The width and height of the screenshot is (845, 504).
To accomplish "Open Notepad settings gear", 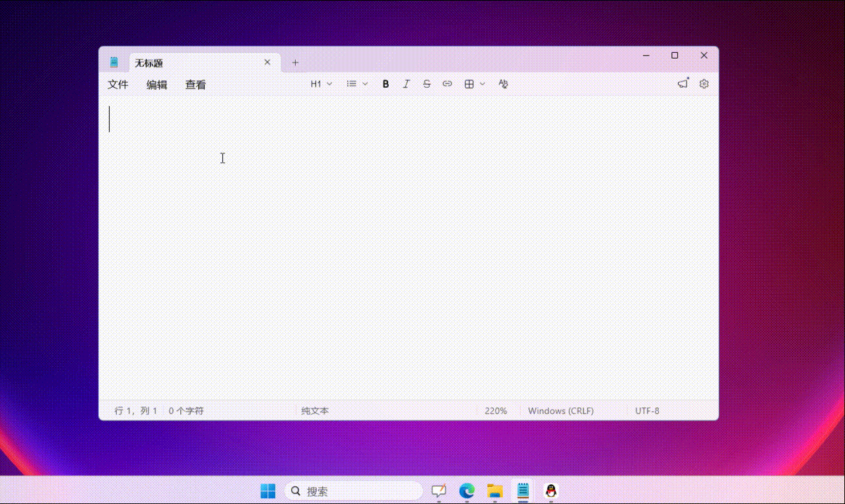I will click(704, 84).
